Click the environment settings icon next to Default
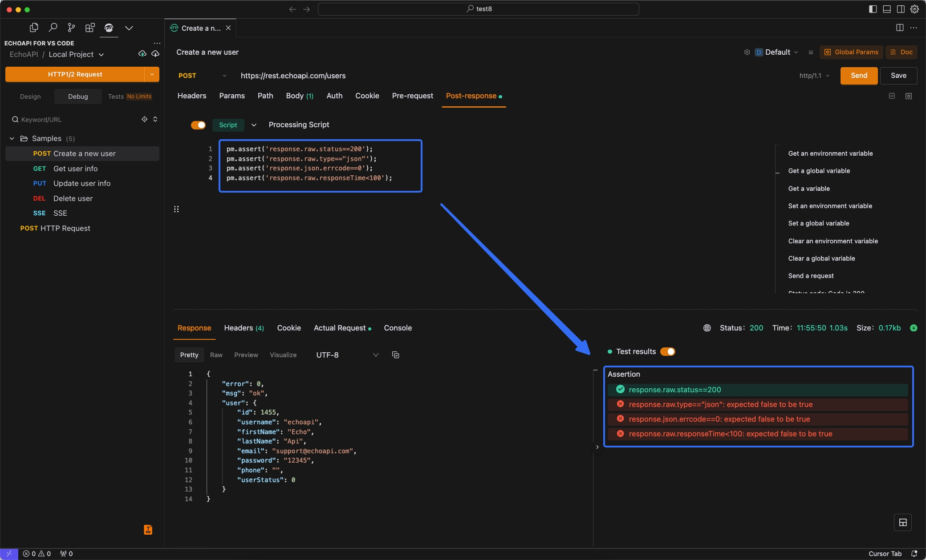The image size is (926, 560). [747, 52]
